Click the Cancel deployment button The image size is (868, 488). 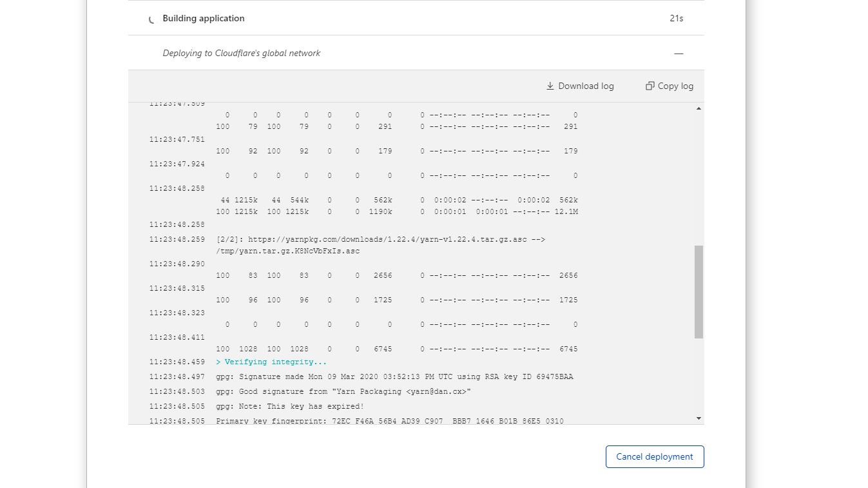coord(654,456)
